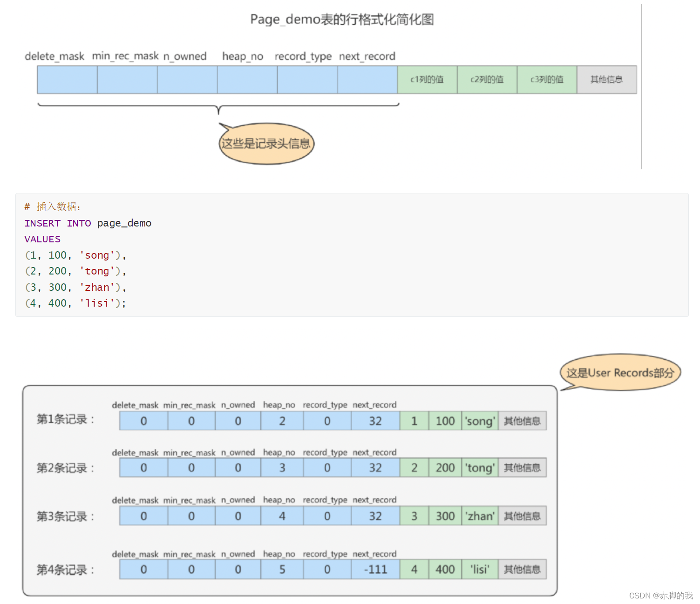
Task: Click the heap_no cell showing 4
Action: pyautogui.click(x=282, y=516)
